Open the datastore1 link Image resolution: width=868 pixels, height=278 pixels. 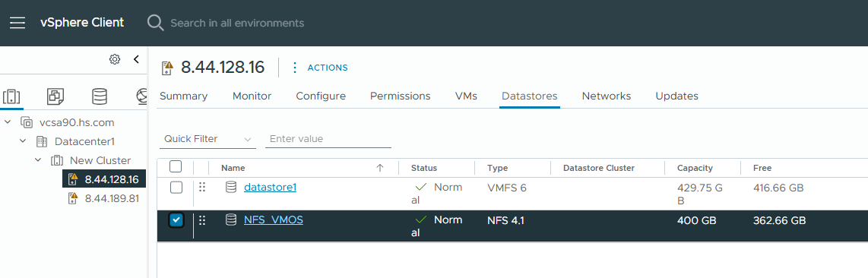270,188
